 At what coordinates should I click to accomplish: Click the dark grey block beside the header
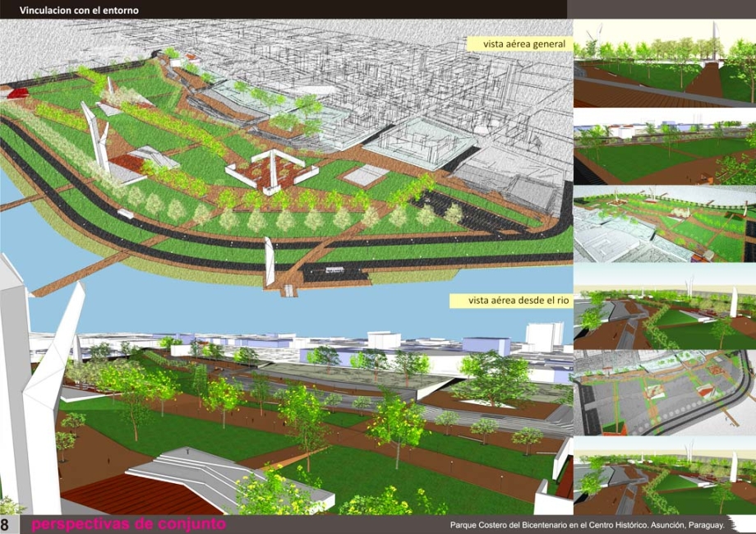[661, 9]
